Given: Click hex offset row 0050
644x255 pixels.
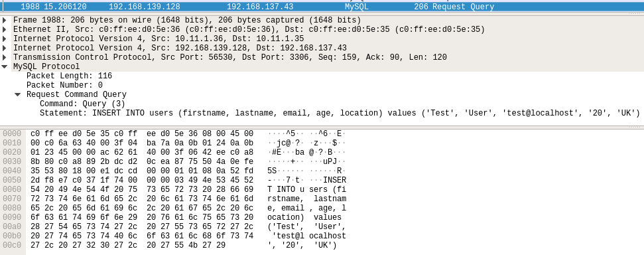Looking at the screenshot, I should [x=12, y=180].
